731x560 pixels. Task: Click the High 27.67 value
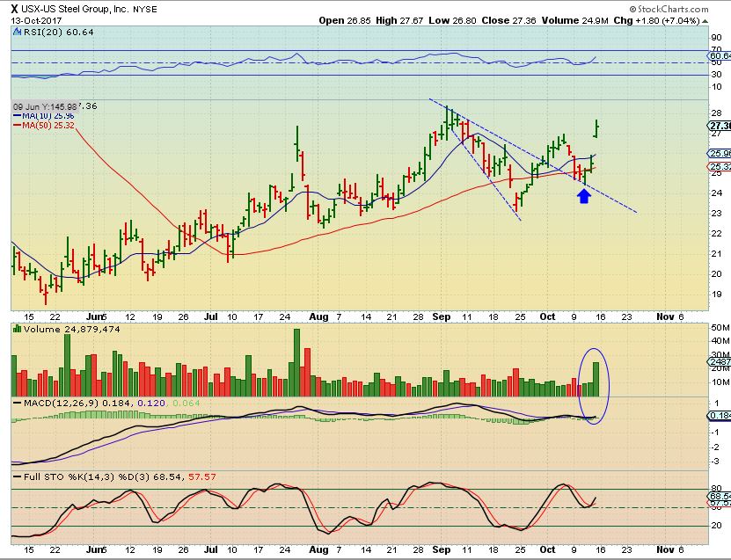tap(399, 20)
